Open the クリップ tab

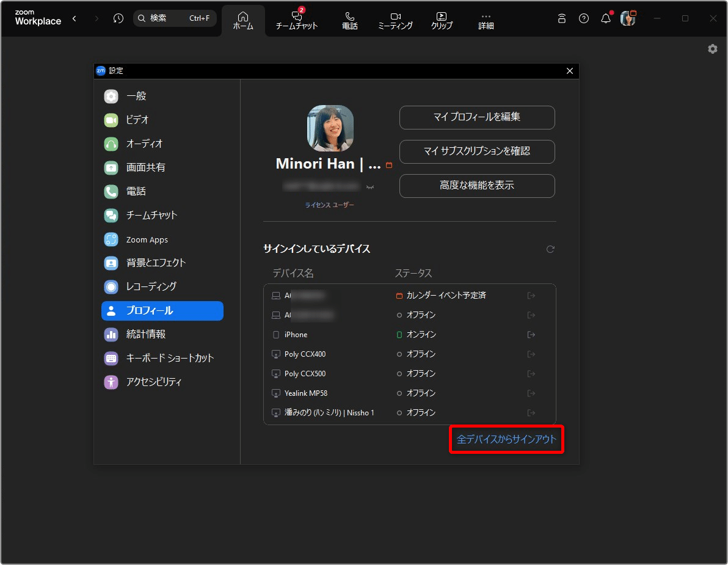[442, 21]
